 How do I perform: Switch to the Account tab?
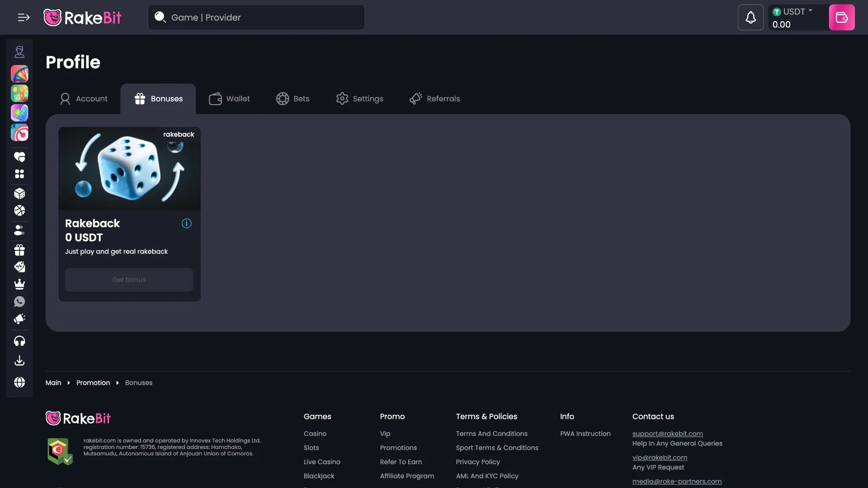[83, 99]
